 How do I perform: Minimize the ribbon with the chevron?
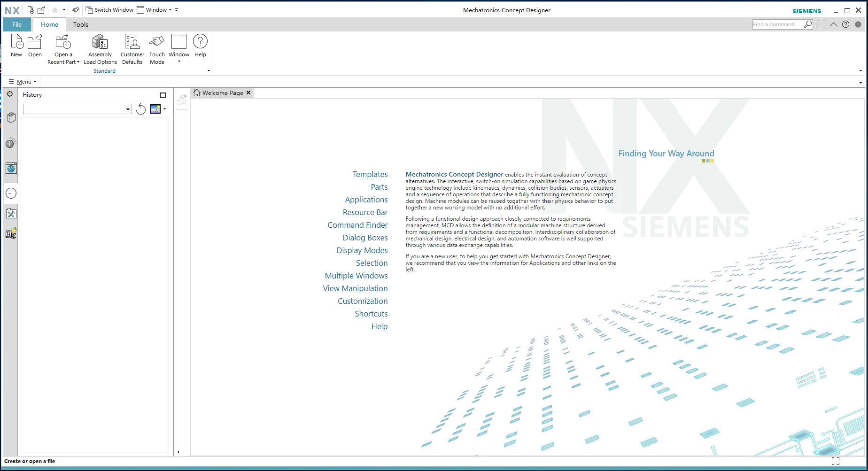pos(834,24)
